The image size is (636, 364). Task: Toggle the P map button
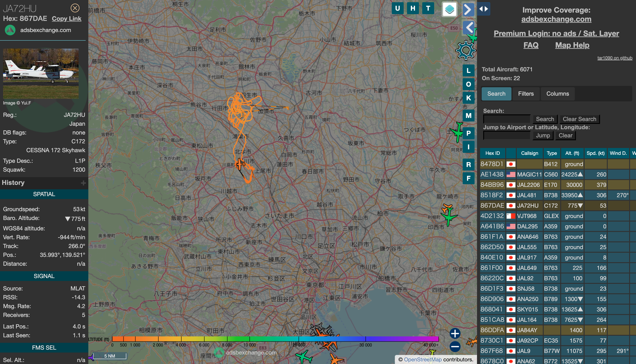468,133
